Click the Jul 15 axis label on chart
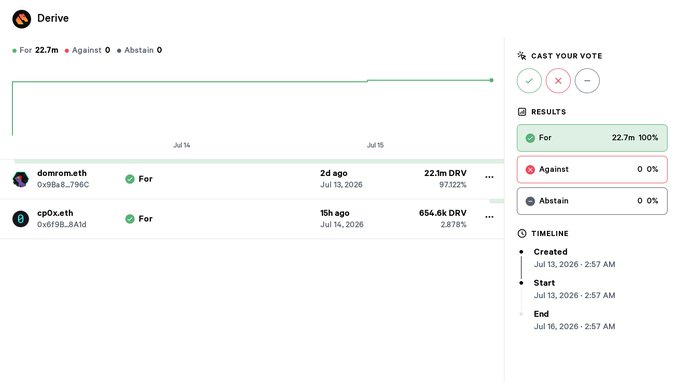 (x=375, y=145)
